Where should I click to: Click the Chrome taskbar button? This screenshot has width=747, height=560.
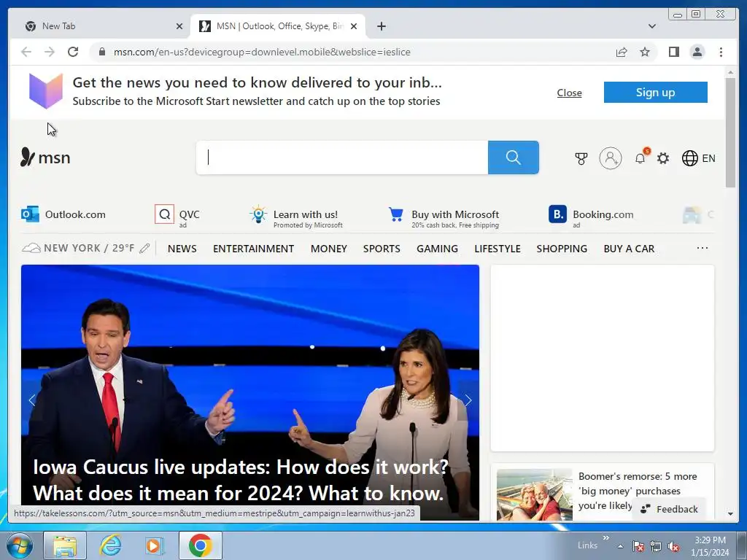coord(200,545)
